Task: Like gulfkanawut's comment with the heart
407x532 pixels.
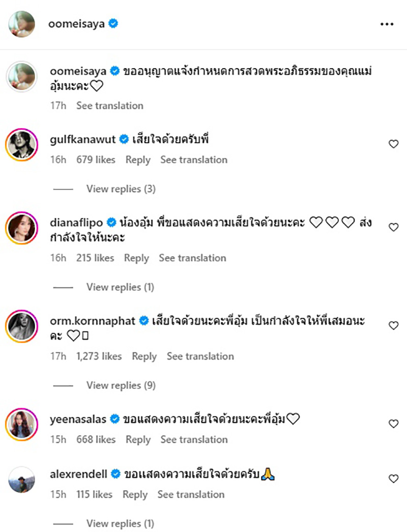Action: tap(393, 144)
